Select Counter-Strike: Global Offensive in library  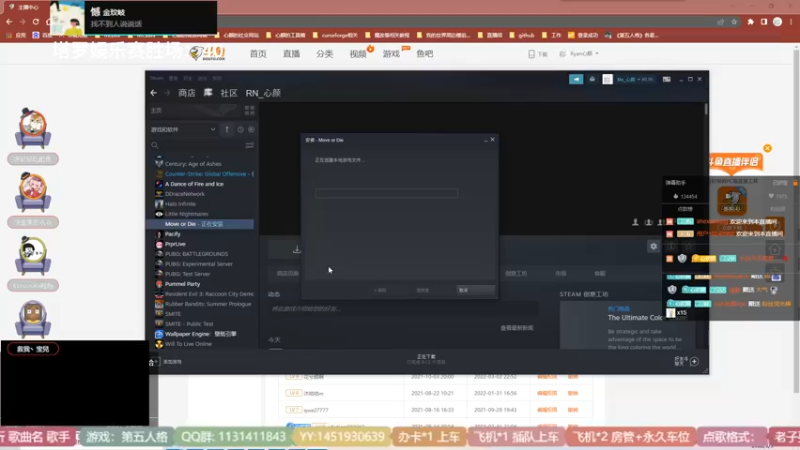[x=203, y=174]
